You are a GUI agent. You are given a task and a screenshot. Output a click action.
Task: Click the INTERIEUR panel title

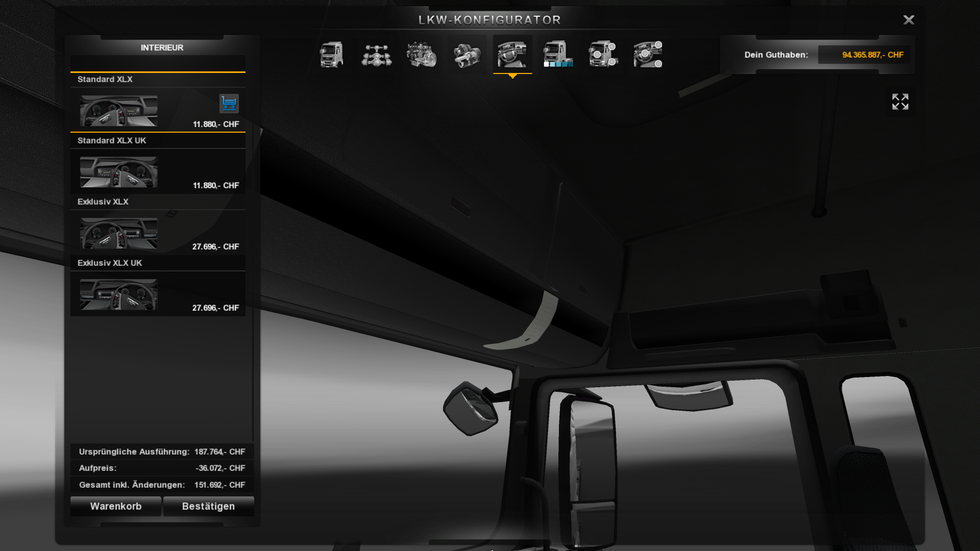pyautogui.click(x=162, y=47)
